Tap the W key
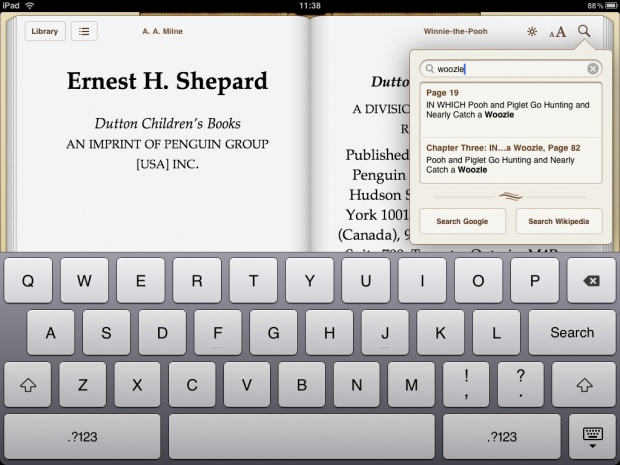The height and width of the screenshot is (465, 620). click(84, 280)
